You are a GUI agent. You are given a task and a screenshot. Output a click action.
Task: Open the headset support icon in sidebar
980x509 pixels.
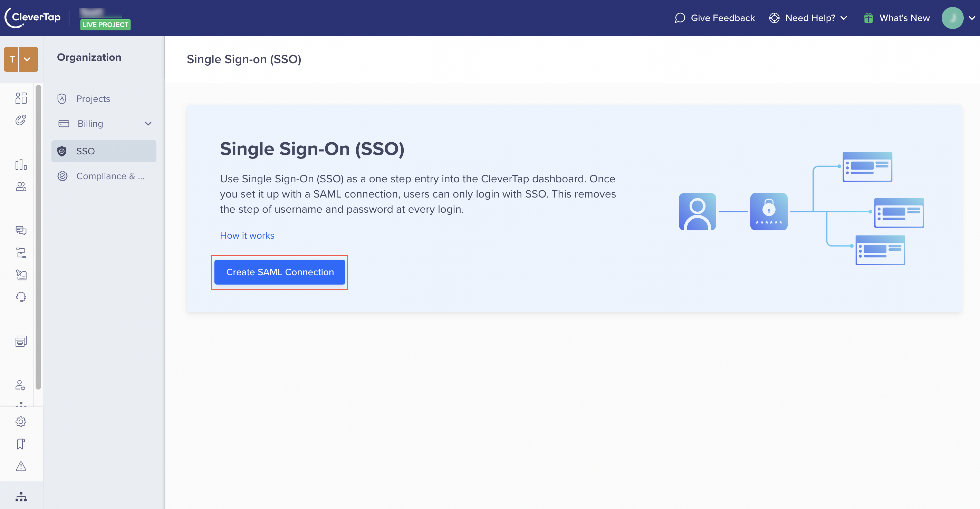click(21, 297)
